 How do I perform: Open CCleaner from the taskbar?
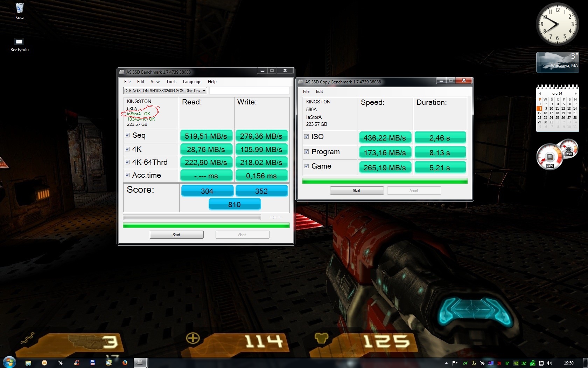click(x=77, y=363)
